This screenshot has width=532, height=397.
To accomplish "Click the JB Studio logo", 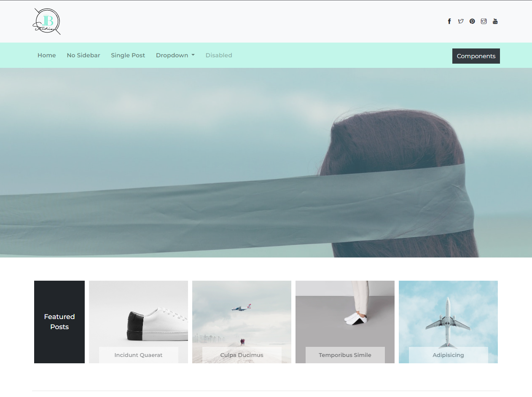I will click(x=46, y=21).
